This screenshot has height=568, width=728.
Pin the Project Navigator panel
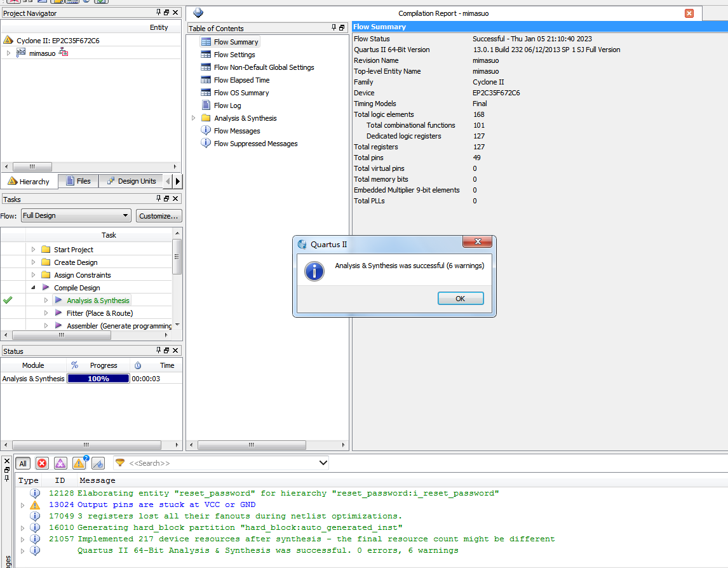pos(158,13)
